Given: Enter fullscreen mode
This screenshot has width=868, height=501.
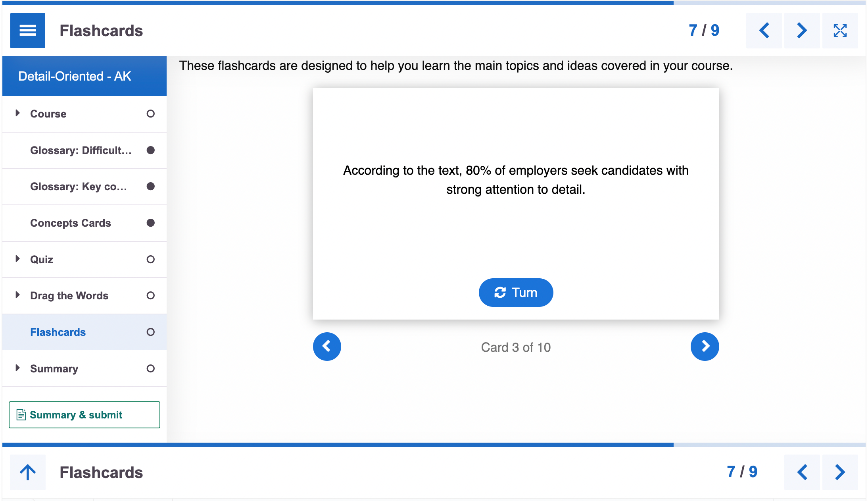Looking at the screenshot, I should pos(840,30).
